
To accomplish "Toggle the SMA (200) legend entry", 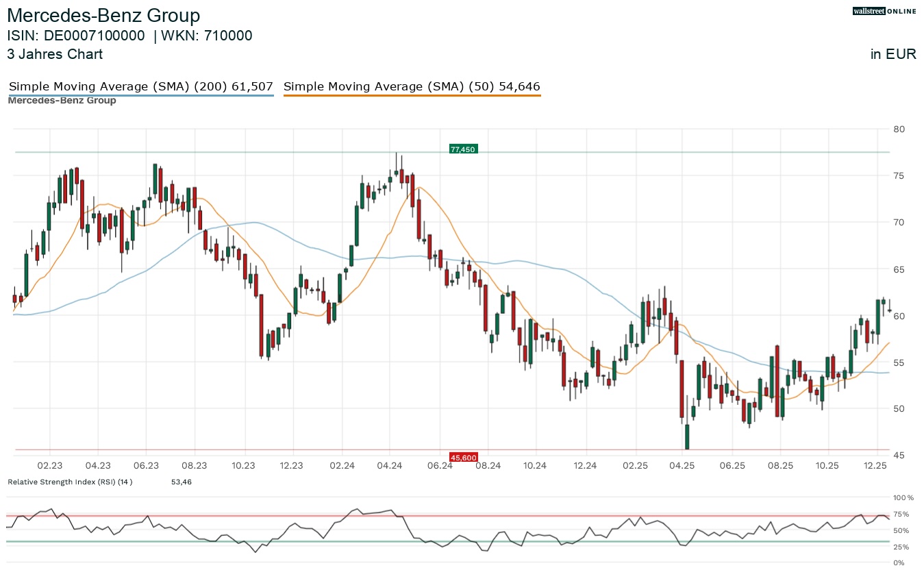I will (x=140, y=87).
